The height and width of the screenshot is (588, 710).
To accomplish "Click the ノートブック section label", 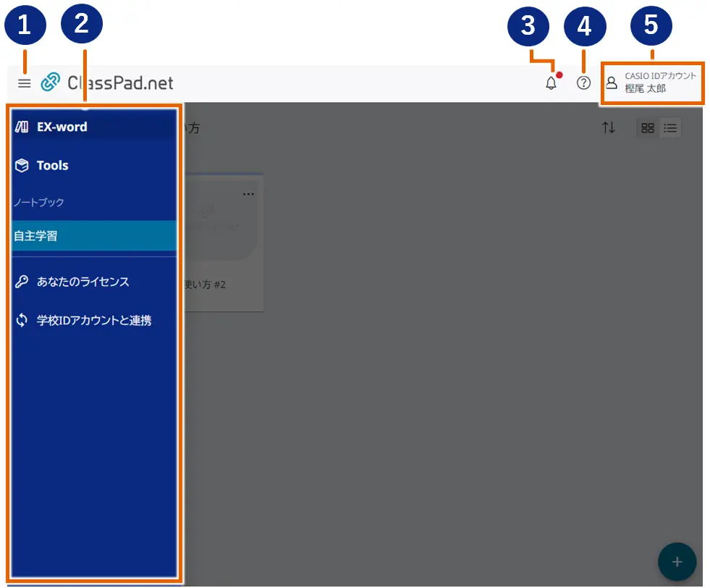I will pos(39,202).
